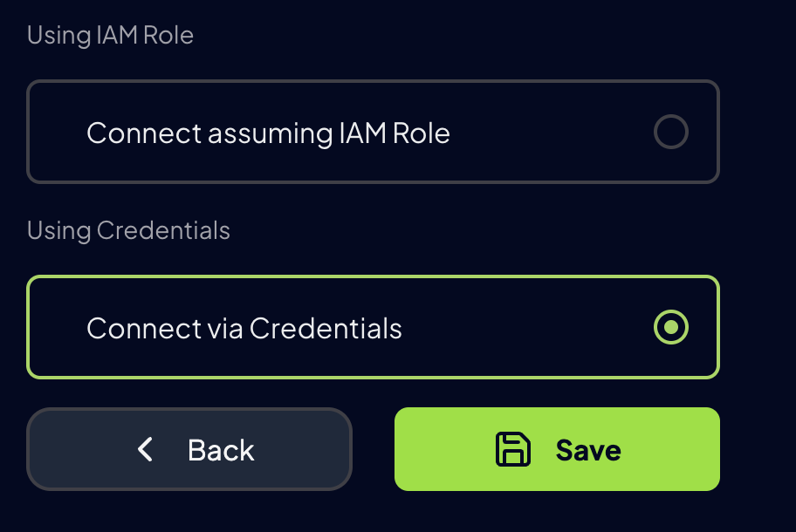The height and width of the screenshot is (532, 796).
Task: Click the left chevron on Back button
Action: (x=146, y=449)
